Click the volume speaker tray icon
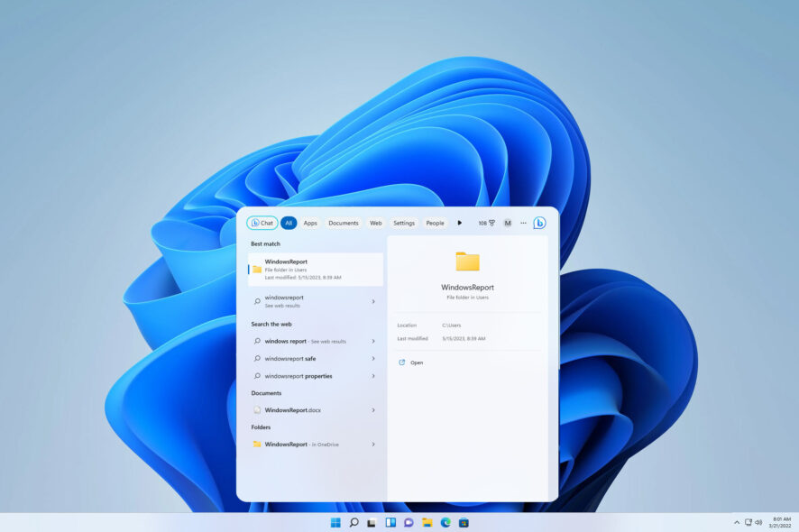Viewport: 799px width, 532px height. pos(758,522)
